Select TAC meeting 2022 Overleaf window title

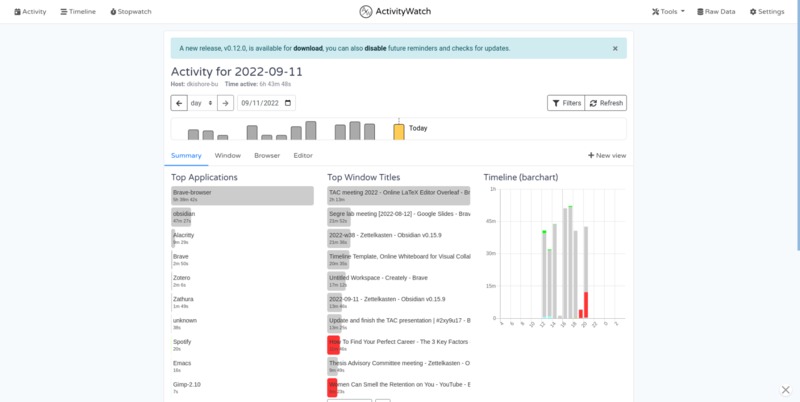coord(398,196)
